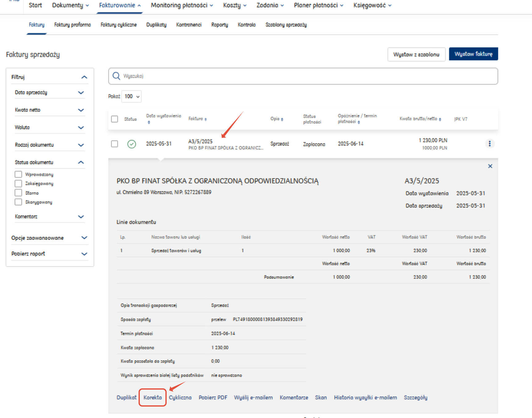The height and width of the screenshot is (418, 532).
Task: Expand the Kwota netto filter
Action: pyautogui.click(x=81, y=110)
